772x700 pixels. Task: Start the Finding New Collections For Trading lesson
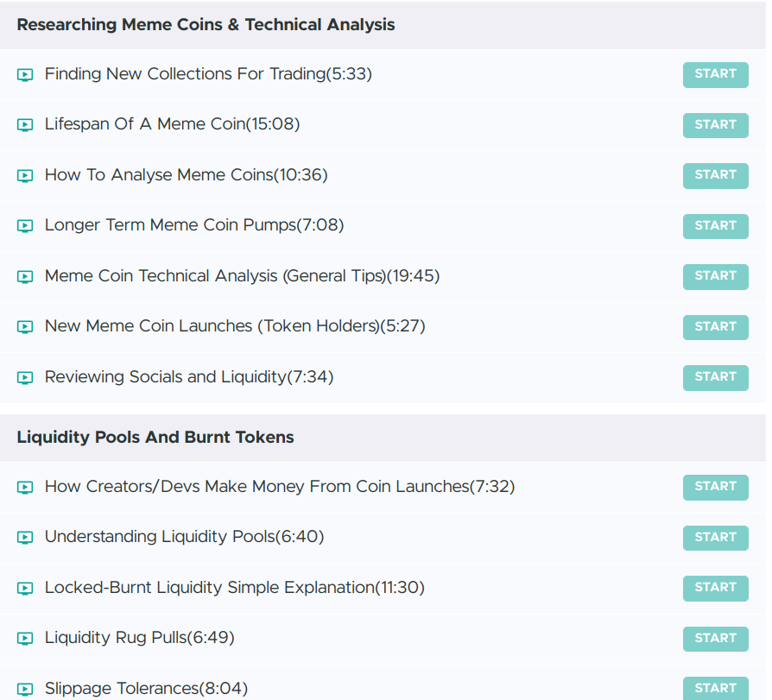click(715, 74)
